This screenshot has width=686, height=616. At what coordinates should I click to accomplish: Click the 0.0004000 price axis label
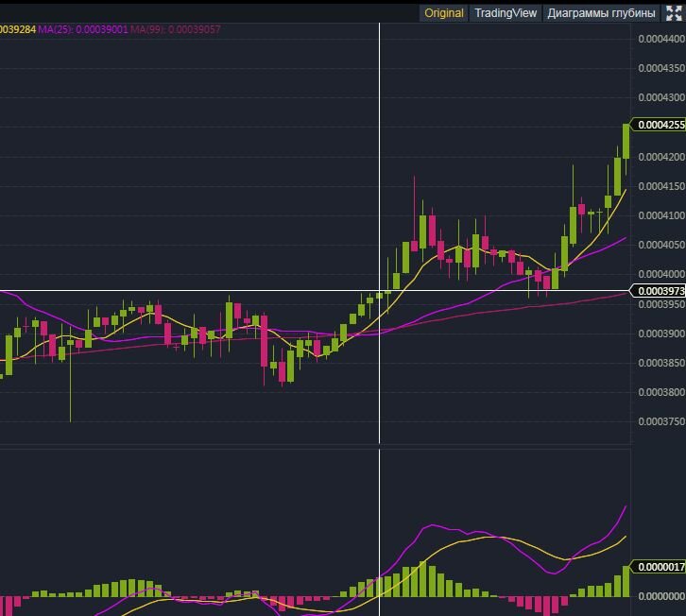[661, 274]
